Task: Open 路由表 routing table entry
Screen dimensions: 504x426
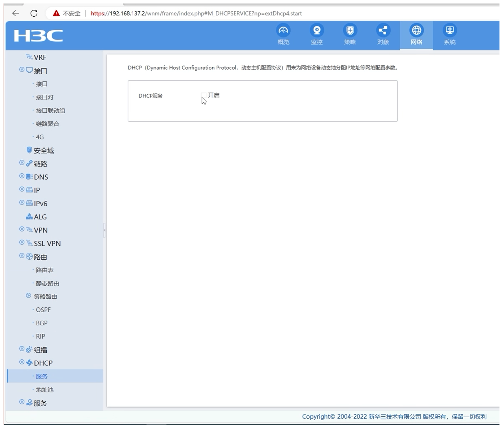Action: click(45, 270)
